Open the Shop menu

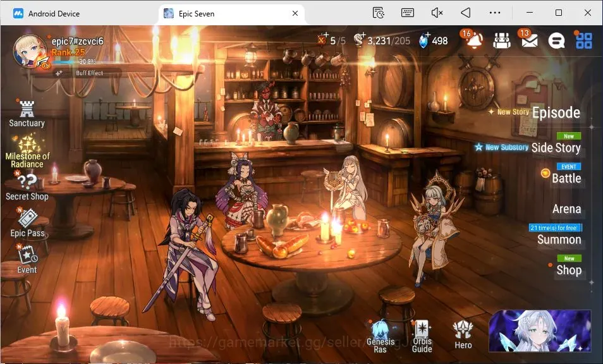pyautogui.click(x=569, y=270)
